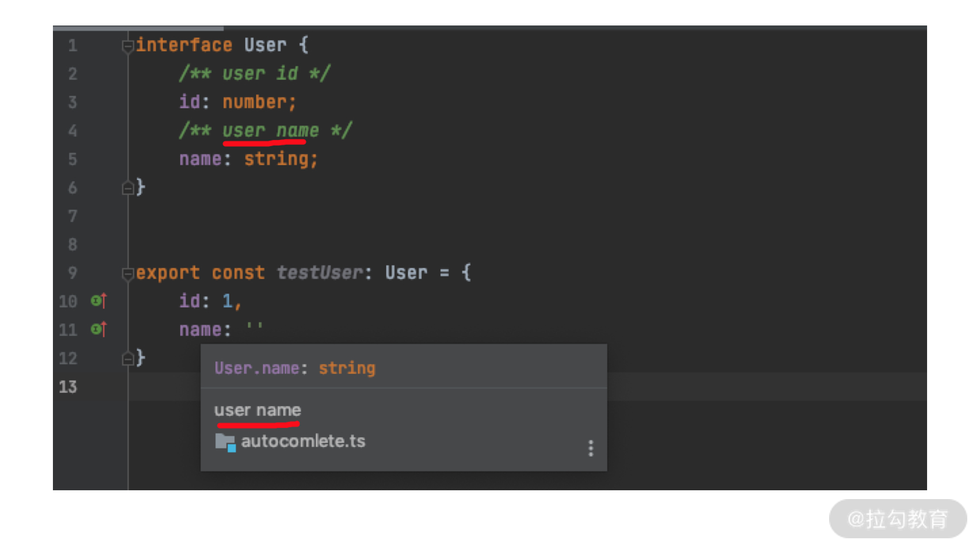This screenshot has height=551, width=980.
Task: Collapse the interface User block on line 1
Action: coord(127,46)
